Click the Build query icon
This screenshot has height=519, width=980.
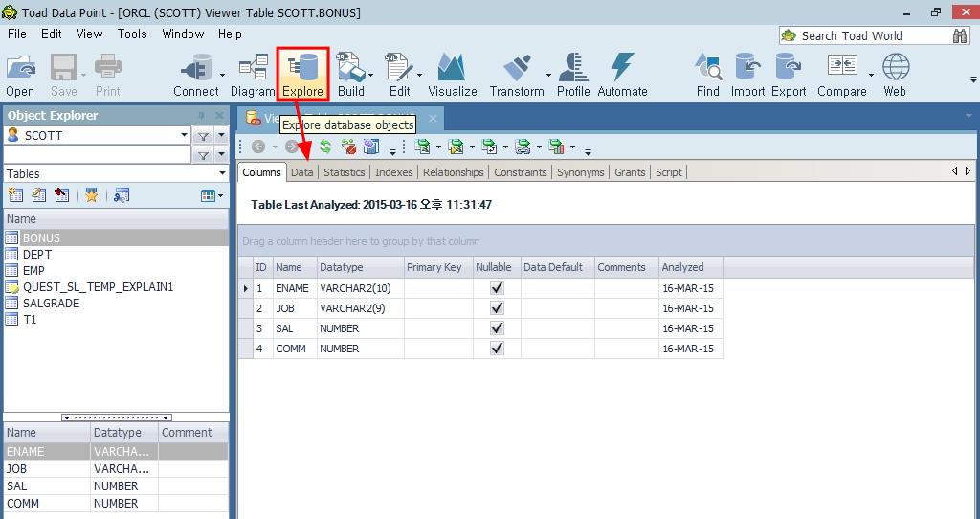tap(350, 75)
